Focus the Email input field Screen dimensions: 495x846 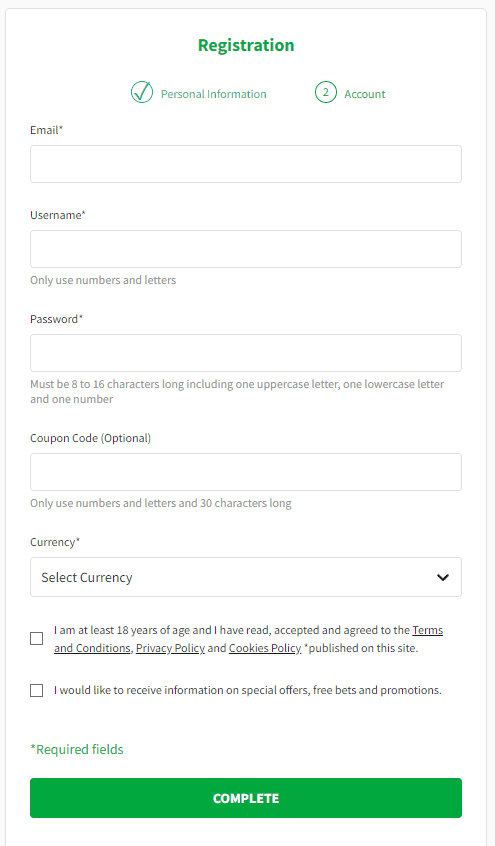246,164
